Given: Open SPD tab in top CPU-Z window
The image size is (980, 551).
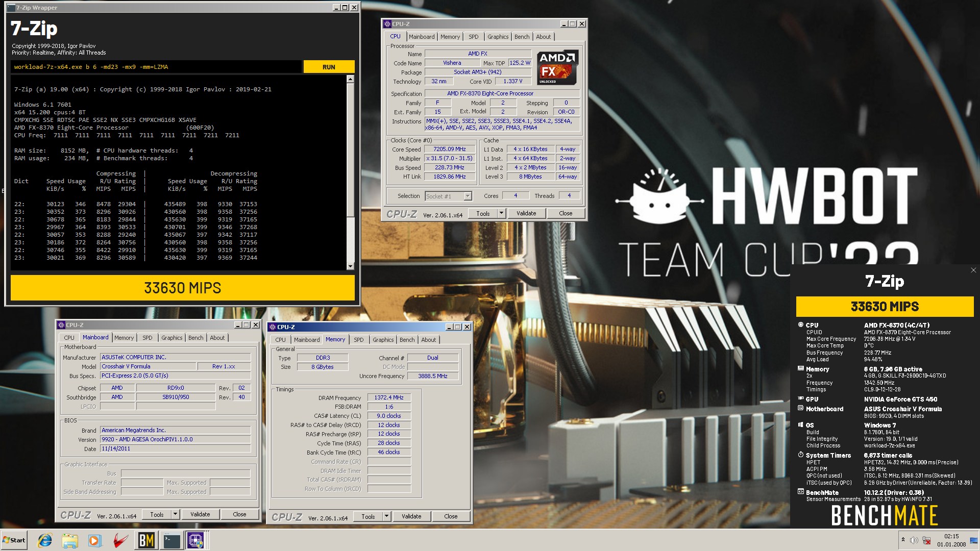Looking at the screenshot, I should [474, 37].
